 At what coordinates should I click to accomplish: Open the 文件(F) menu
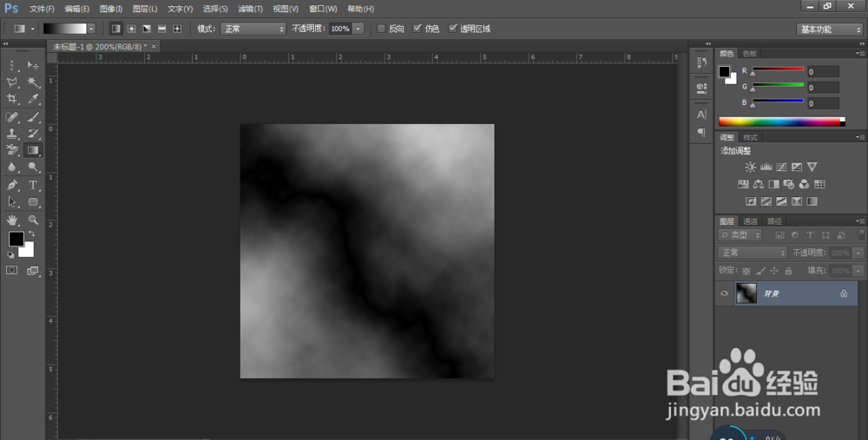tap(42, 9)
